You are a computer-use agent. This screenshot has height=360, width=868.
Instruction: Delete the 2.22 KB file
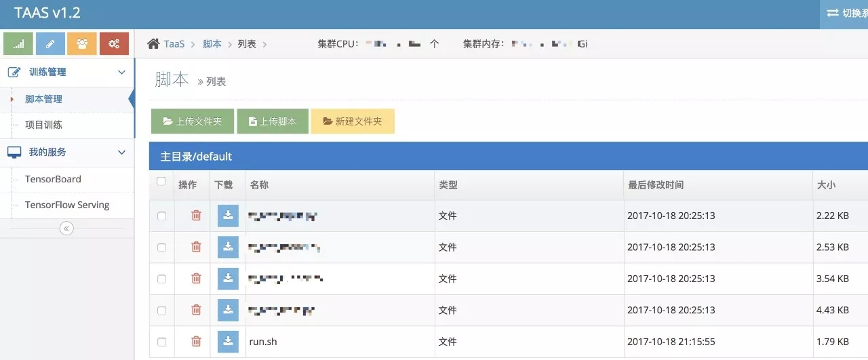[196, 216]
